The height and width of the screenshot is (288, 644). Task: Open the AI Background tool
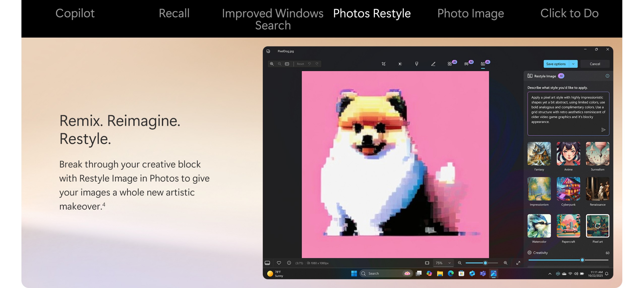pos(467,64)
